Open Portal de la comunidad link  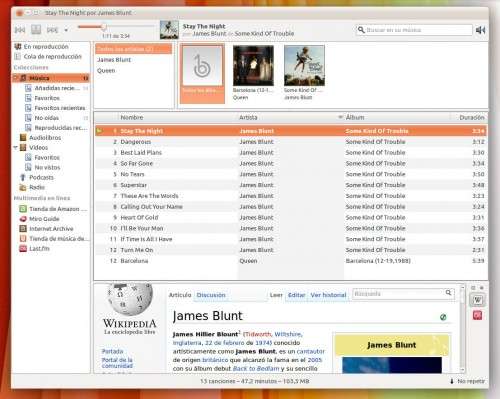pyautogui.click(x=117, y=363)
